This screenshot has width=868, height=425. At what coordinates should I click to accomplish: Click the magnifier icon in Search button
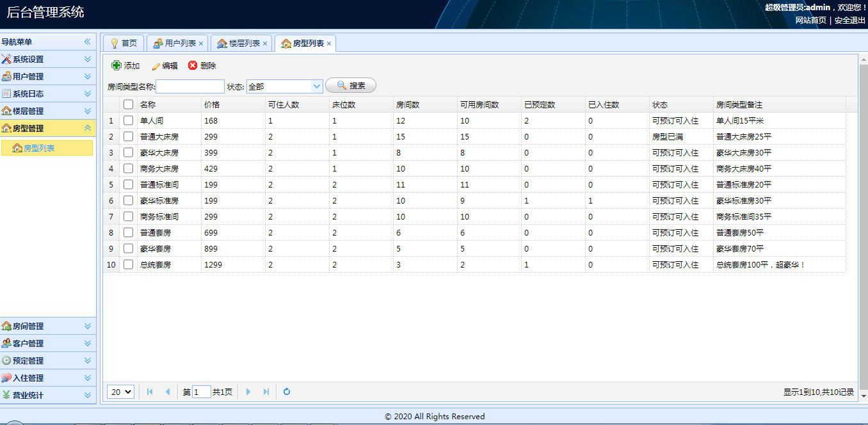point(342,85)
